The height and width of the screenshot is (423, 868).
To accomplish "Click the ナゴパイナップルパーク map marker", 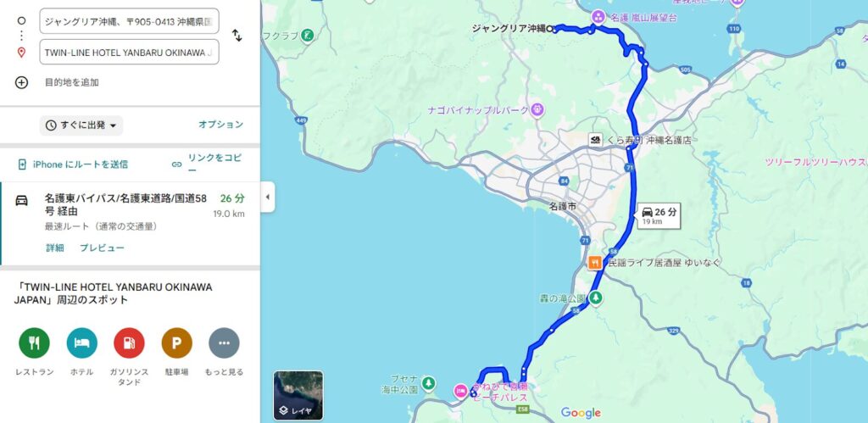I will click(537, 109).
